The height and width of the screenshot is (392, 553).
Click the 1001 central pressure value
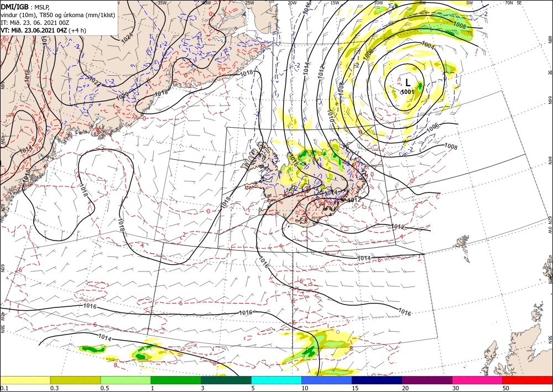click(x=408, y=92)
